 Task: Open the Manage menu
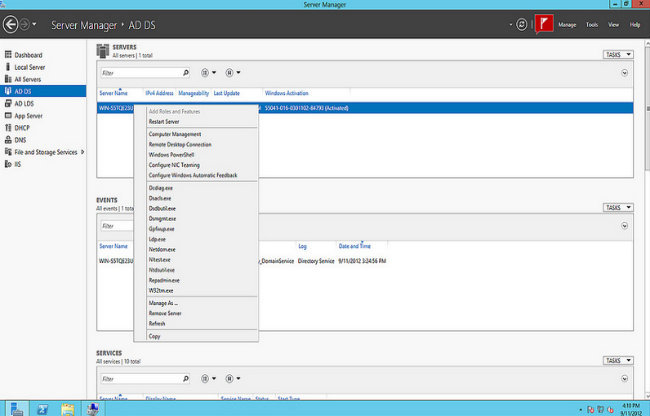coord(567,23)
